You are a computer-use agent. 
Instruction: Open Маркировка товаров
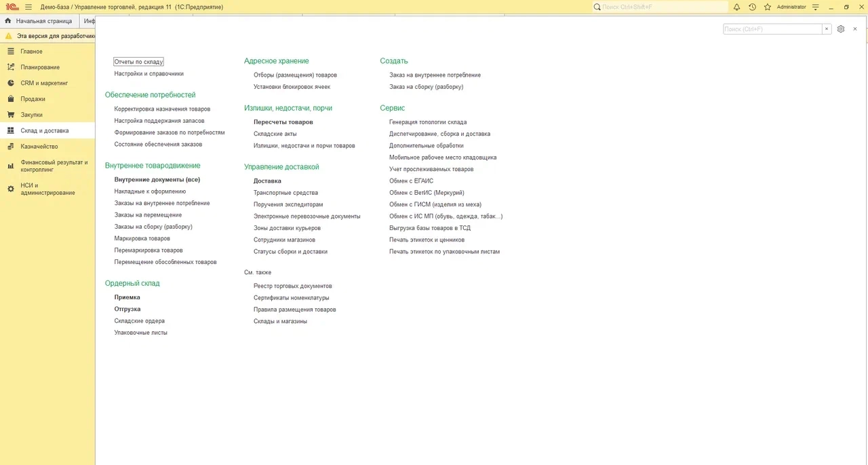point(142,238)
